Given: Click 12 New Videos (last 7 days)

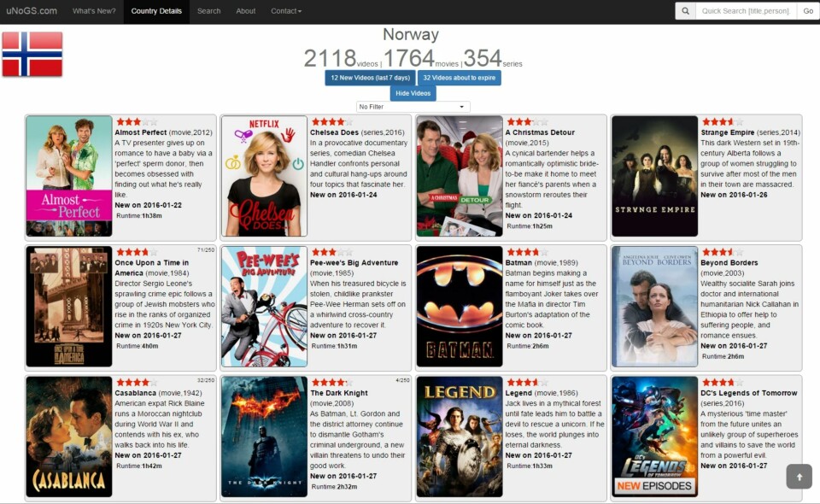Looking at the screenshot, I should [369, 78].
